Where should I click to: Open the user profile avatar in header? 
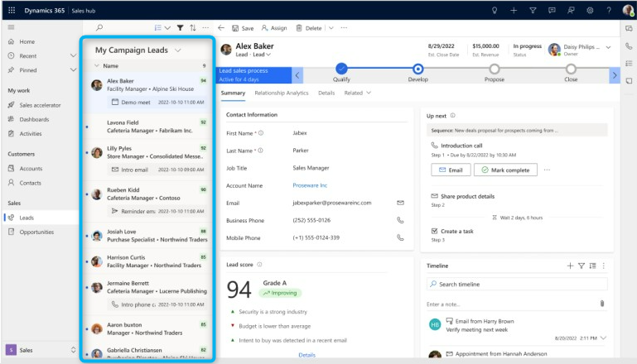(628, 10)
